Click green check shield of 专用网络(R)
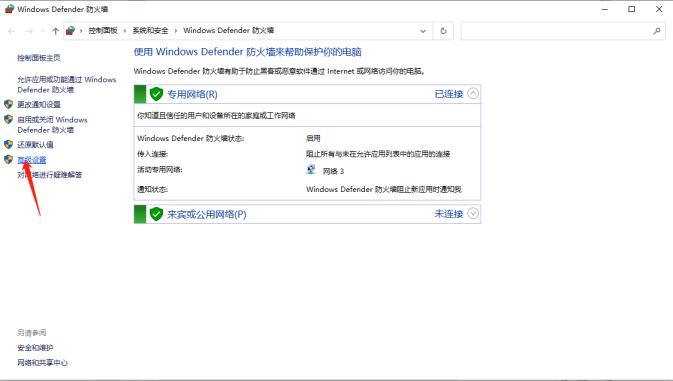 156,94
